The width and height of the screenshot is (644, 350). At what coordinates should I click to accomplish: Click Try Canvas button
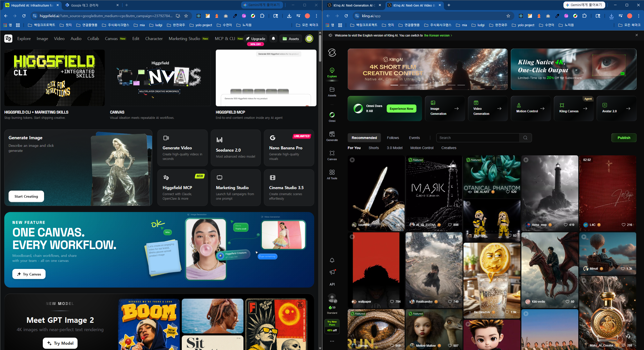[x=29, y=274]
